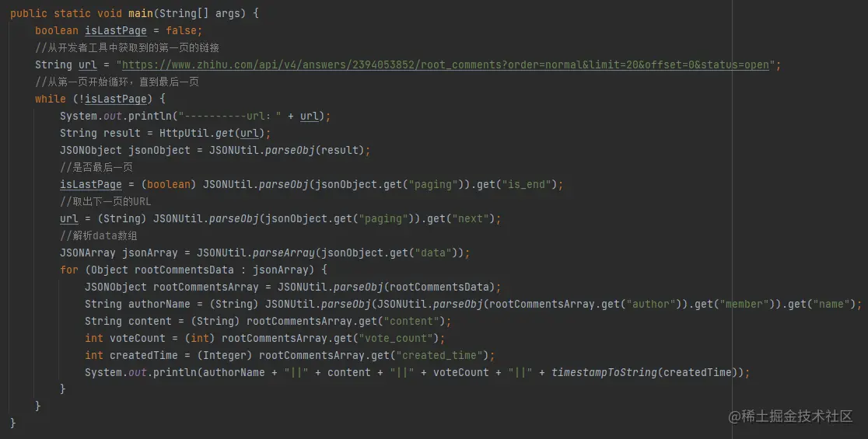Click the timestampToString method call
This screenshot has height=439, width=868.
coord(604,373)
